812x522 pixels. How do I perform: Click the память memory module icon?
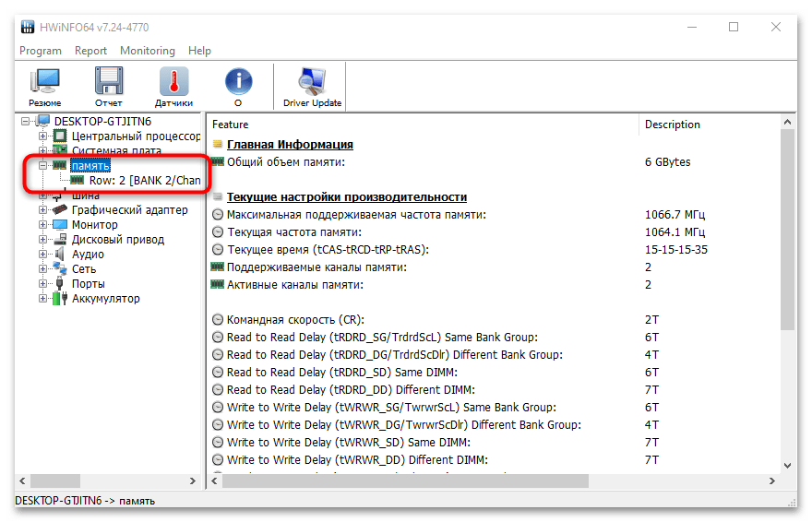(60, 166)
